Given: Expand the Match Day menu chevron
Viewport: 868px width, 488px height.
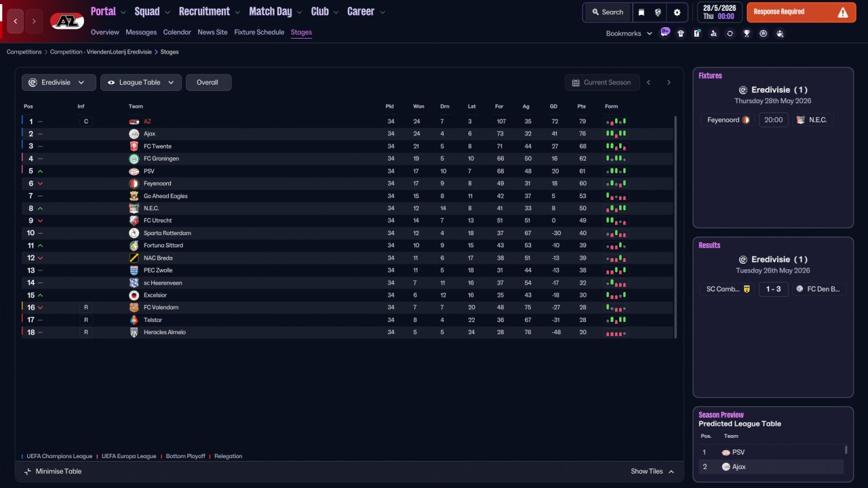Looking at the screenshot, I should [x=299, y=12].
